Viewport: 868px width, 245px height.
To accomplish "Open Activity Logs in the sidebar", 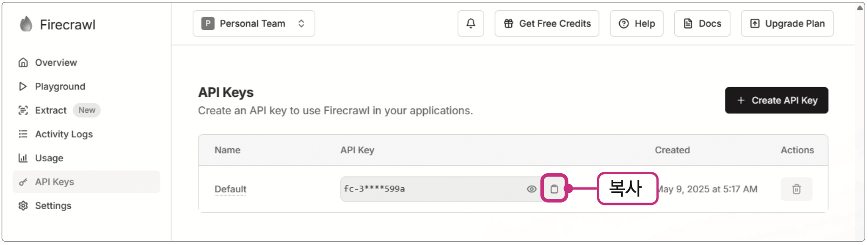I will click(x=64, y=134).
